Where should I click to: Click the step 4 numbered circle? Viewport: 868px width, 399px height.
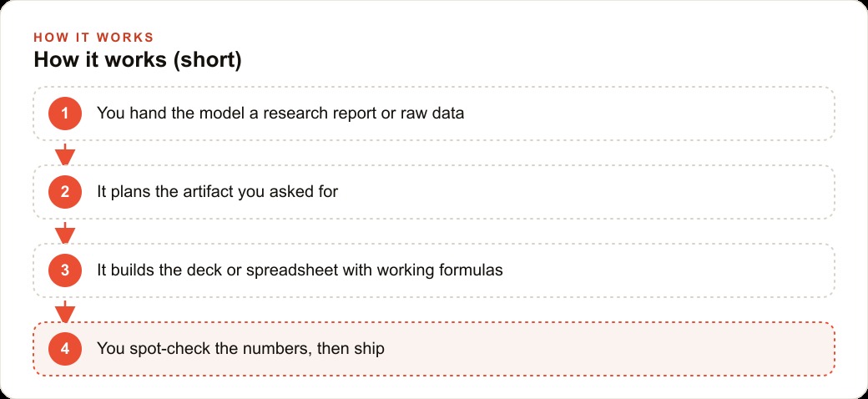[65, 349]
